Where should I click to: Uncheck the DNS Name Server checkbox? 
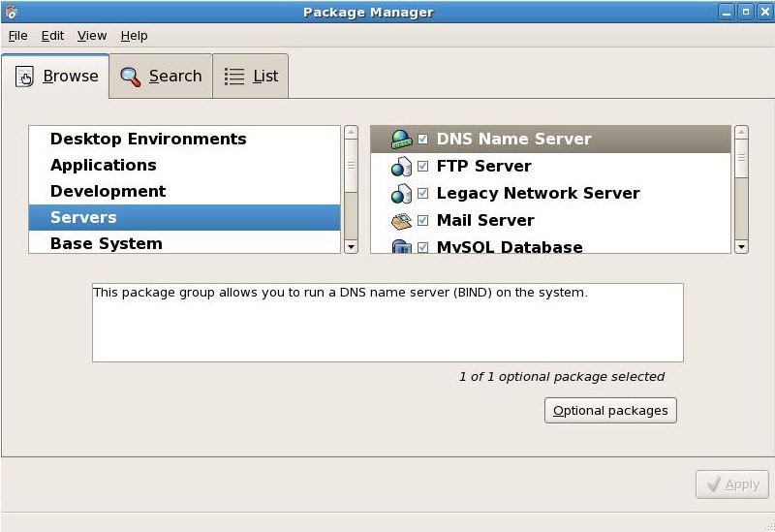pos(423,140)
